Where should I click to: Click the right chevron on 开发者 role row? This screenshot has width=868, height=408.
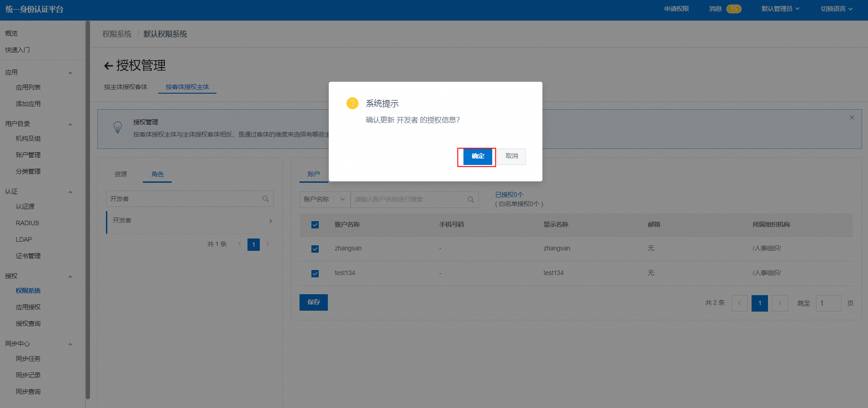[270, 221]
